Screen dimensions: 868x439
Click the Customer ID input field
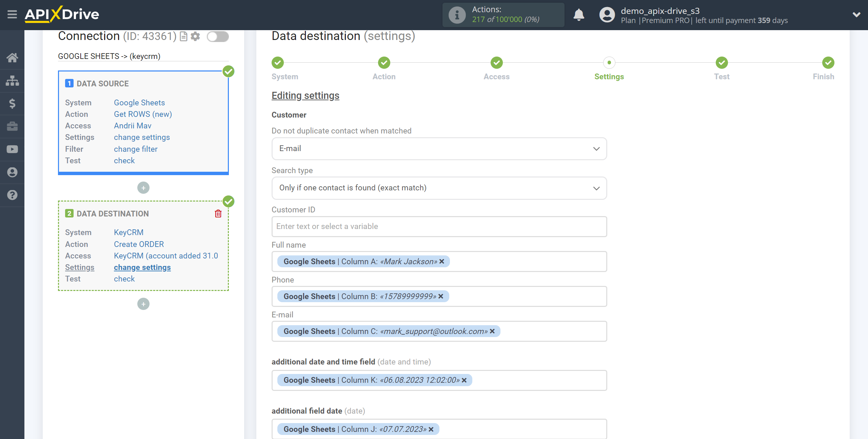[439, 226]
